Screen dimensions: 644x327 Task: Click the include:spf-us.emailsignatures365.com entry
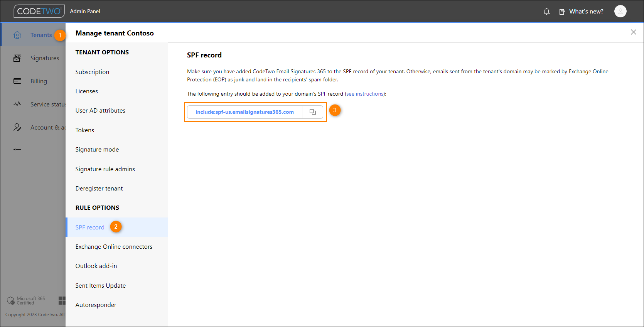[x=244, y=112]
